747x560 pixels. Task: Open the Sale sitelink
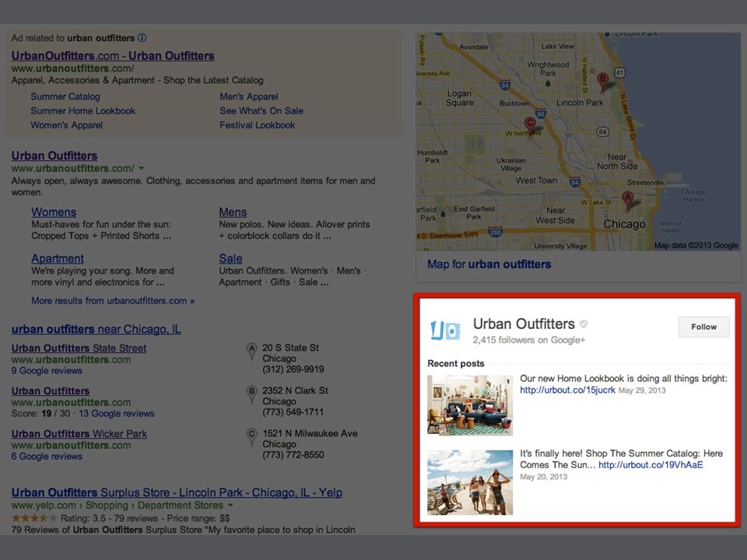[x=230, y=258]
